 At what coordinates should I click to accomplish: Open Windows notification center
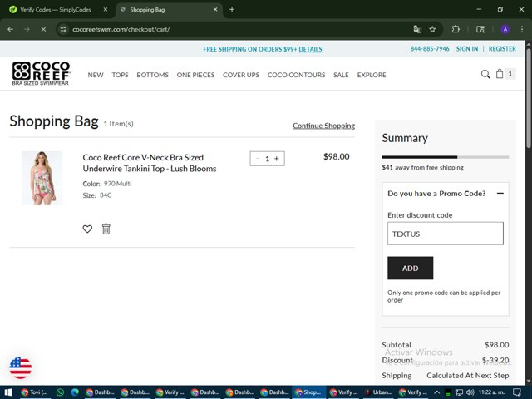point(516,392)
